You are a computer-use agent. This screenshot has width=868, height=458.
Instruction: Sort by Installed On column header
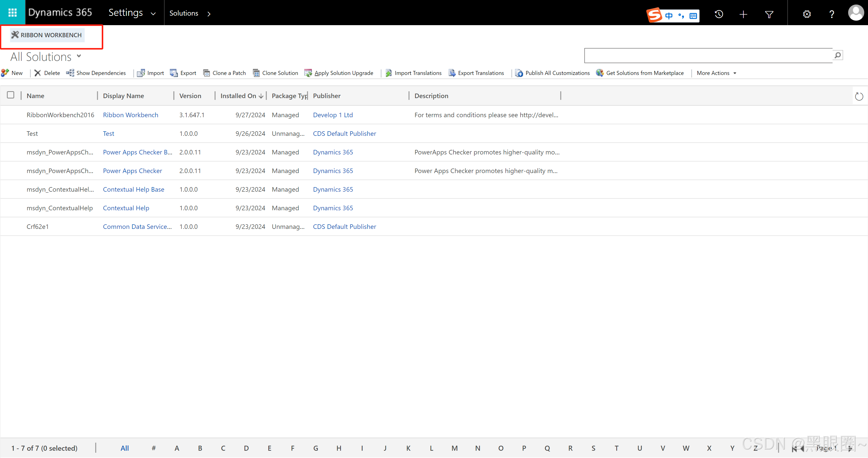pyautogui.click(x=239, y=96)
